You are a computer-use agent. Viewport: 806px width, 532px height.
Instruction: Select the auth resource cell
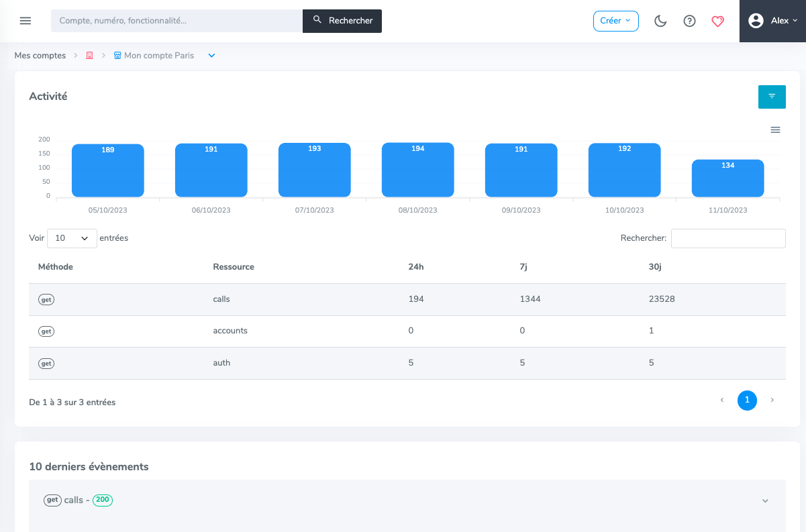pos(221,363)
